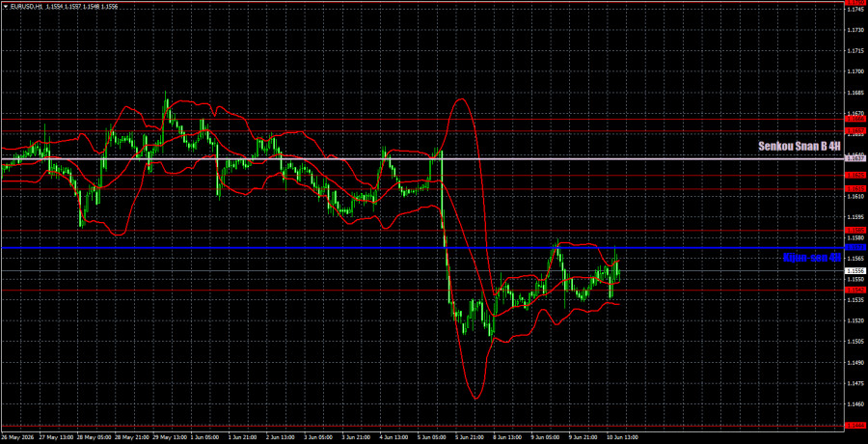The image size is (868, 444).
Task: Click the 1.1637 Senkou Span price tag
Action: 855,158
